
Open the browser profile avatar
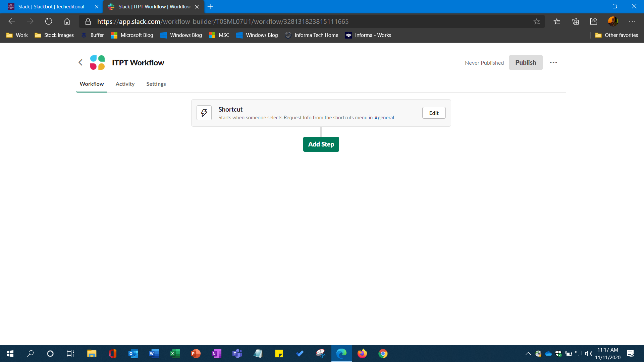tap(613, 21)
